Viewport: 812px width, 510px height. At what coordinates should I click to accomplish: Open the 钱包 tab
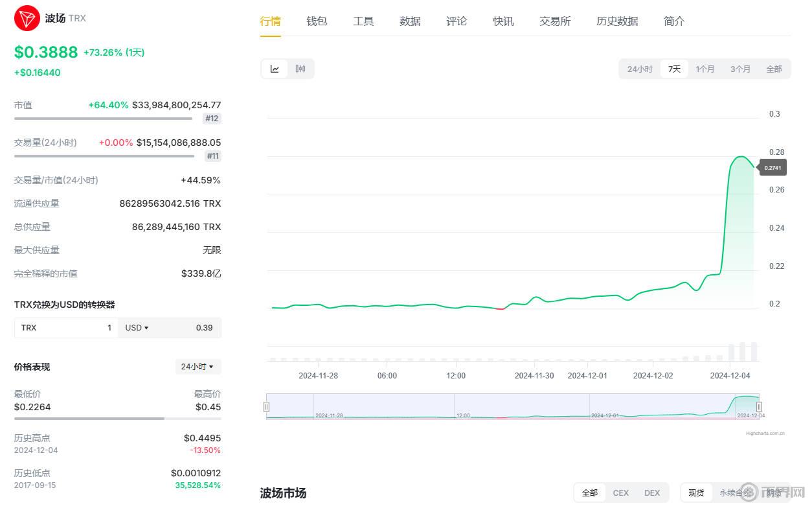(x=317, y=21)
